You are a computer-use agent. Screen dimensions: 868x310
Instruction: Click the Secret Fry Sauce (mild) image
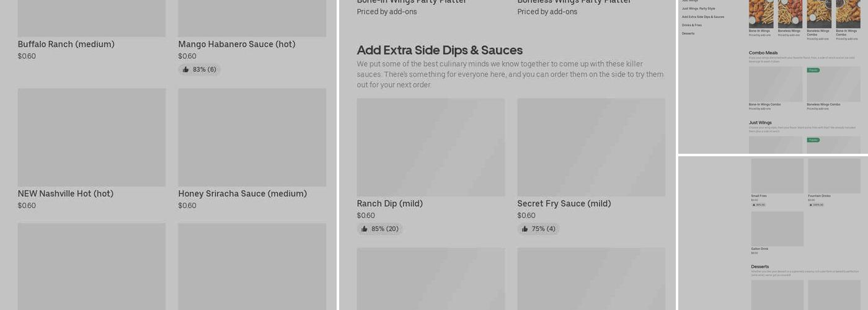click(591, 147)
